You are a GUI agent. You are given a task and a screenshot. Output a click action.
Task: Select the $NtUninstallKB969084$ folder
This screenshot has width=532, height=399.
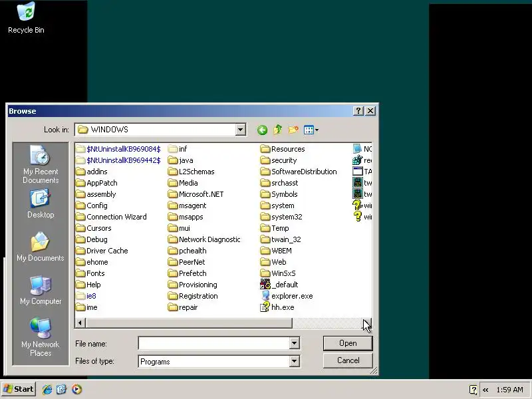(x=118, y=148)
